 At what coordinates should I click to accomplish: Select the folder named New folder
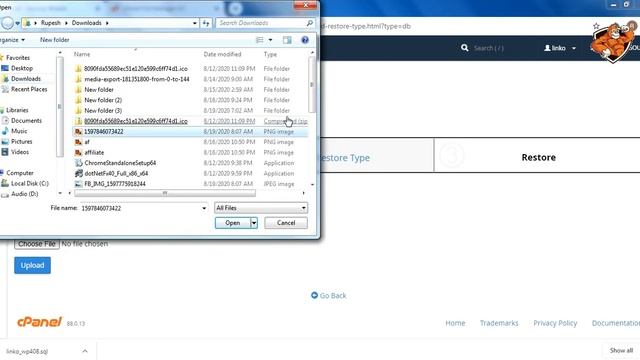[99, 89]
